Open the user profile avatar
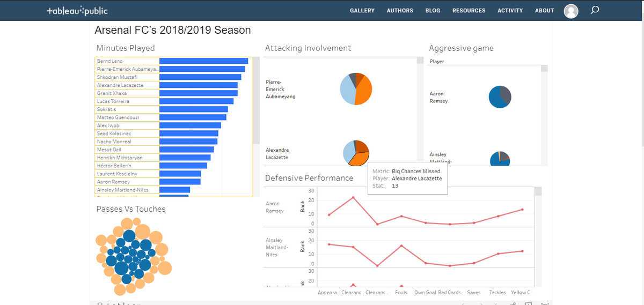Viewport: 644px width, 305px height. (x=571, y=11)
